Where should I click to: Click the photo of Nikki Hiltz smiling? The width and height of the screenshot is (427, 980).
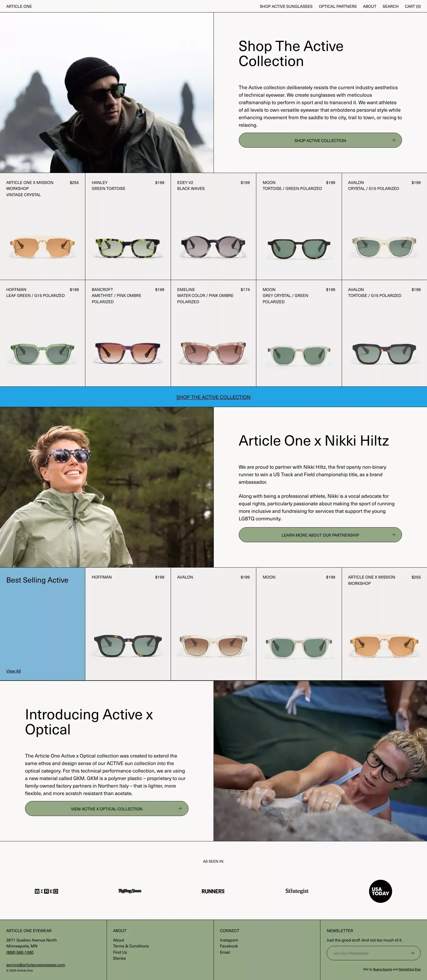coord(107,487)
